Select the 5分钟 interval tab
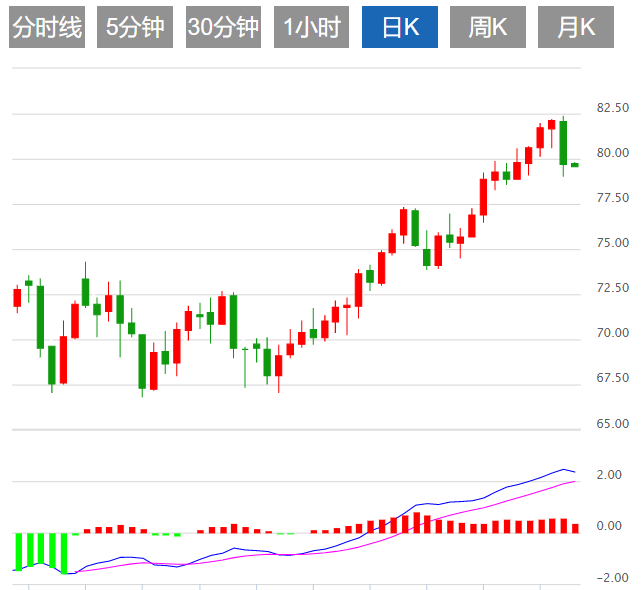The width and height of the screenshot is (641, 590). point(135,27)
